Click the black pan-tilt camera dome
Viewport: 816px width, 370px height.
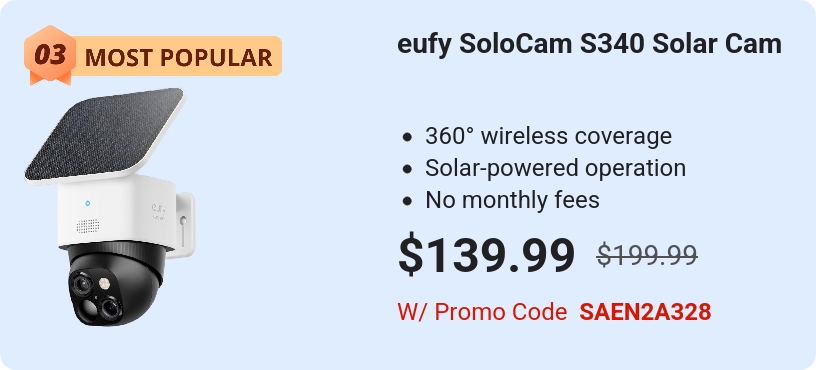(x=116, y=284)
